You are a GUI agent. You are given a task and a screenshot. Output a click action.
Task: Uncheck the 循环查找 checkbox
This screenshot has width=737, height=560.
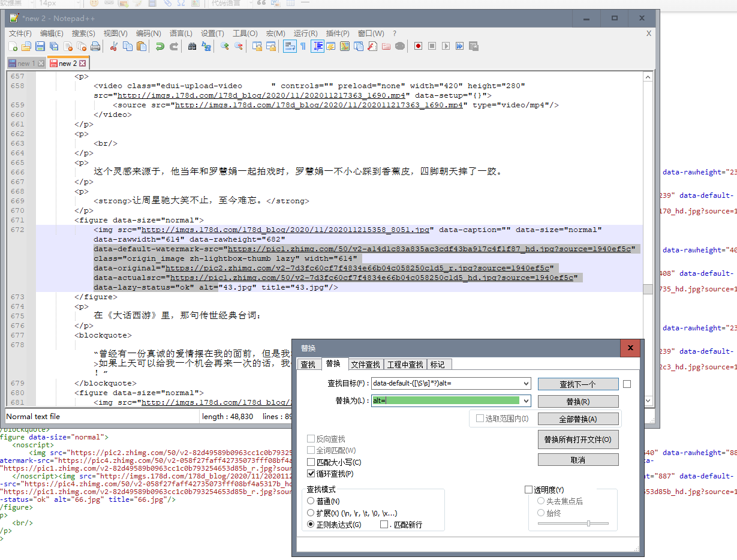(311, 474)
